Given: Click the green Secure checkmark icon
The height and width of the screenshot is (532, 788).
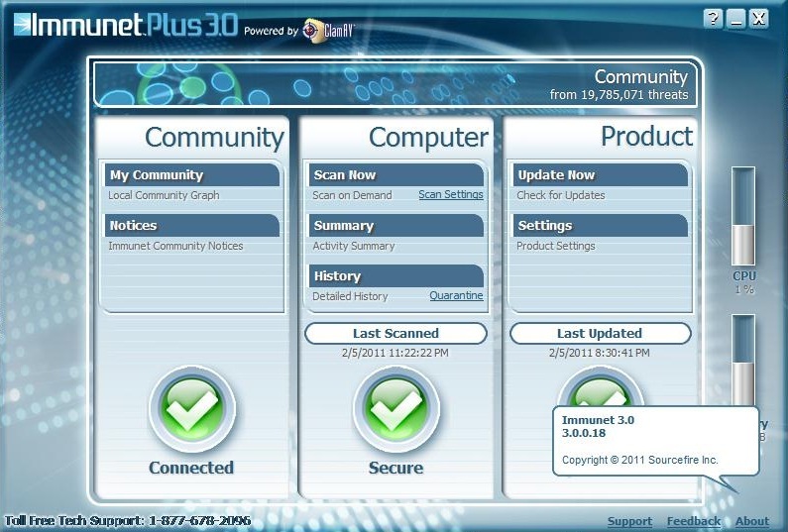Looking at the screenshot, I should (x=396, y=409).
